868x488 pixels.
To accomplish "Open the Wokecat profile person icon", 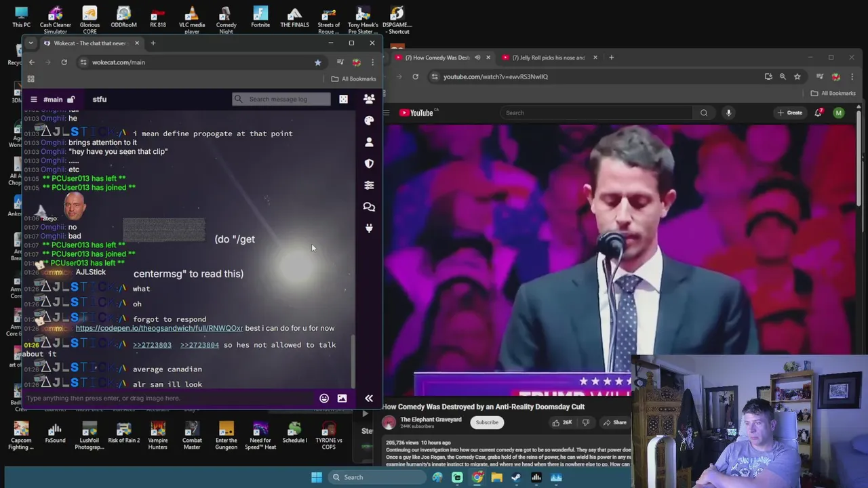I will [369, 142].
